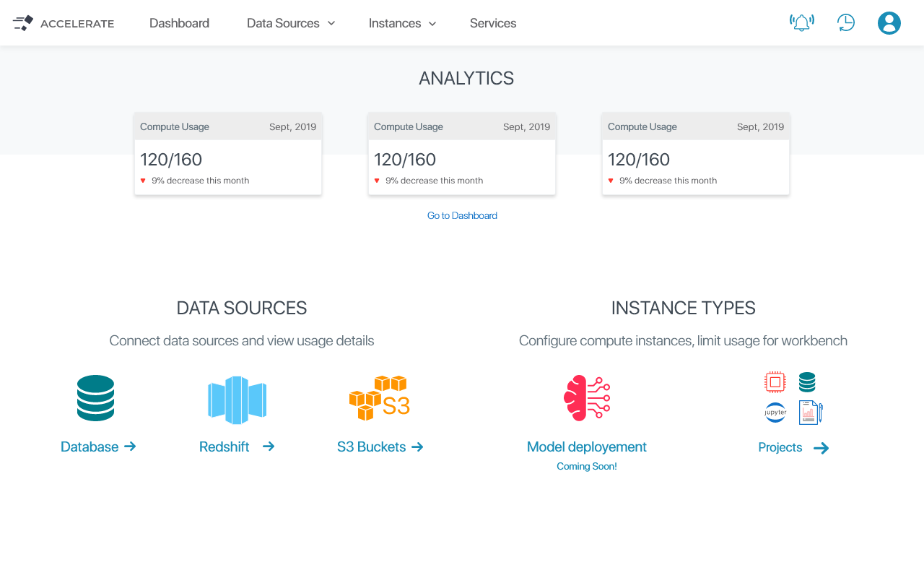The image size is (924, 578).
Task: Expand the Data Sources dropdown chevron
Action: pyautogui.click(x=331, y=23)
